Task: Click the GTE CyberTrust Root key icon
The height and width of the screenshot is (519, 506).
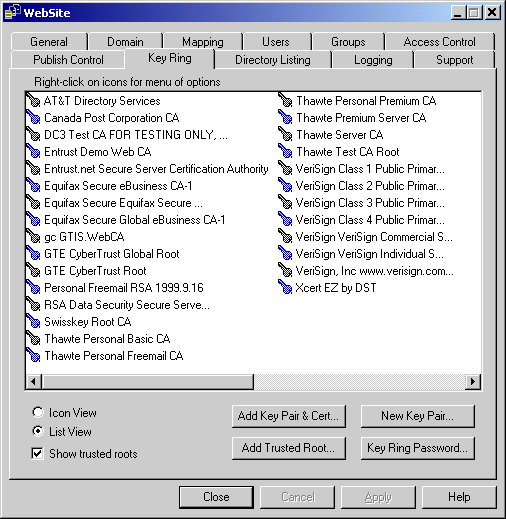Action: pos(33,270)
